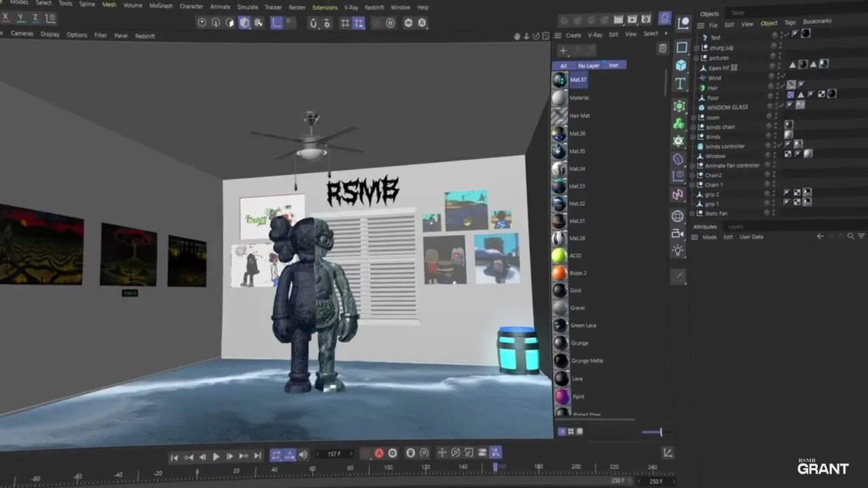This screenshot has height=488, width=868.
Task: Click the back arrow in Attributes panel
Action: [x=821, y=236]
